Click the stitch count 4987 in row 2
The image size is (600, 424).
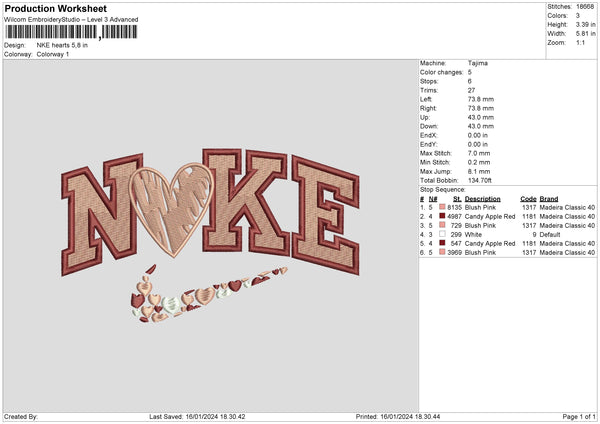pyautogui.click(x=455, y=217)
